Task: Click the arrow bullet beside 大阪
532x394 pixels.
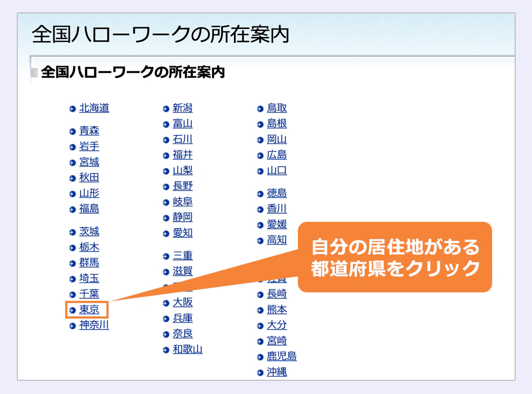Action: 166,303
